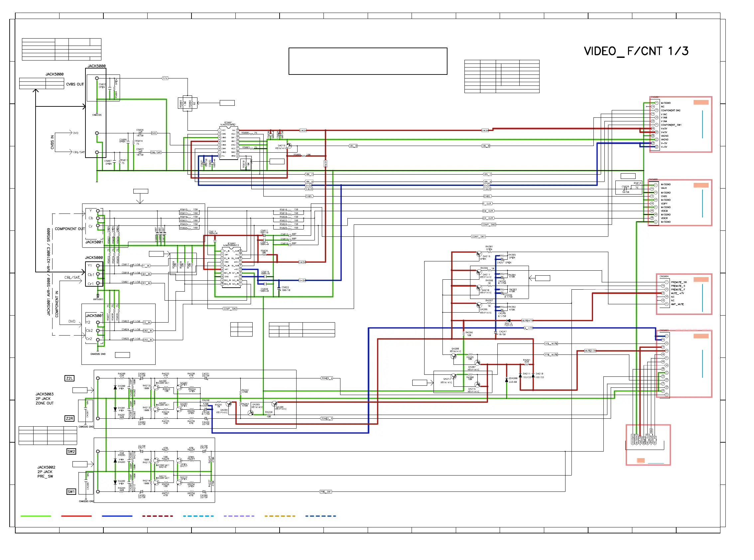Click the solid green legend line
This screenshot has height=560, width=754.
click(36, 516)
